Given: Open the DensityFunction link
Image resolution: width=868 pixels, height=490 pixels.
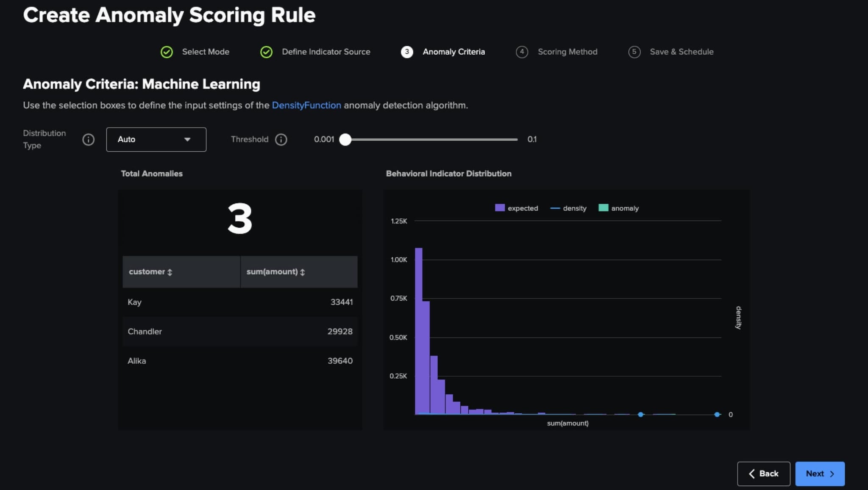Looking at the screenshot, I should point(306,105).
